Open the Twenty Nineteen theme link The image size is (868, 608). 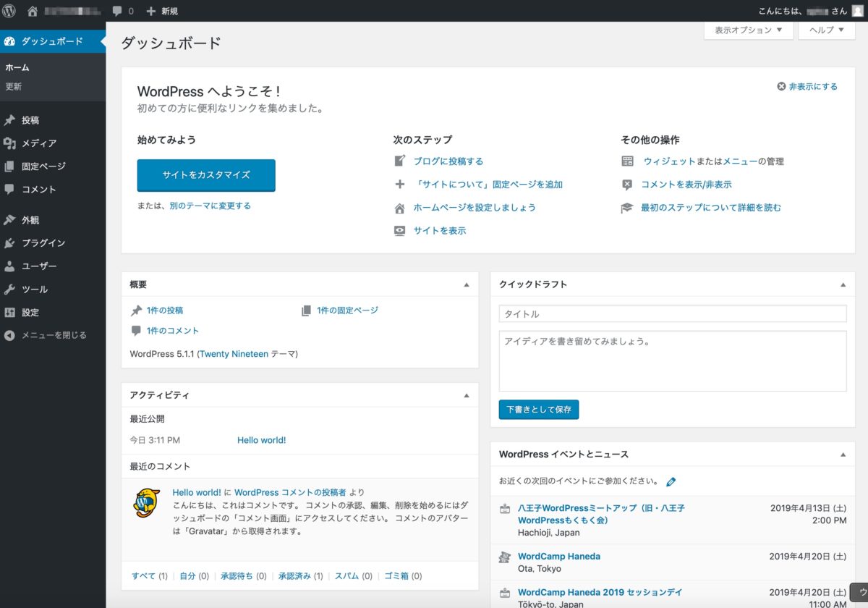(234, 355)
